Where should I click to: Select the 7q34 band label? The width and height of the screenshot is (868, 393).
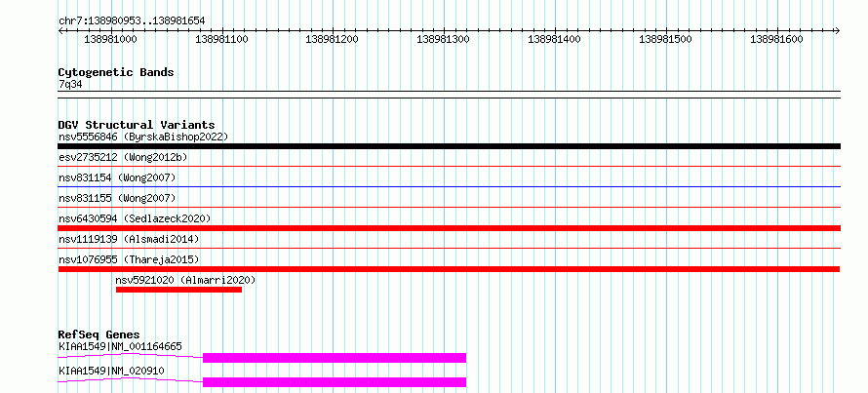(x=71, y=84)
